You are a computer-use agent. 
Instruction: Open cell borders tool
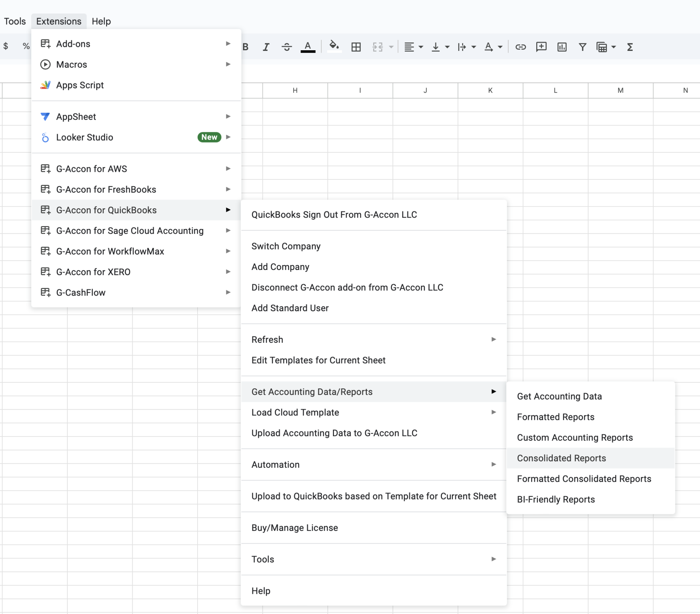(x=356, y=47)
